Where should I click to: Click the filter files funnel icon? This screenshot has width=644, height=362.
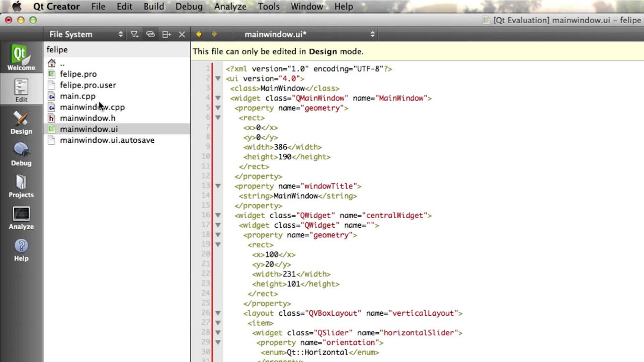tap(134, 34)
